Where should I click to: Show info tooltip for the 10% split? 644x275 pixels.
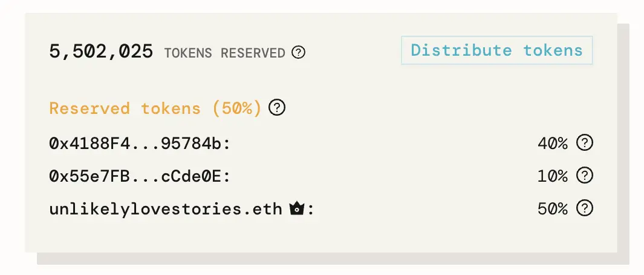(x=584, y=176)
